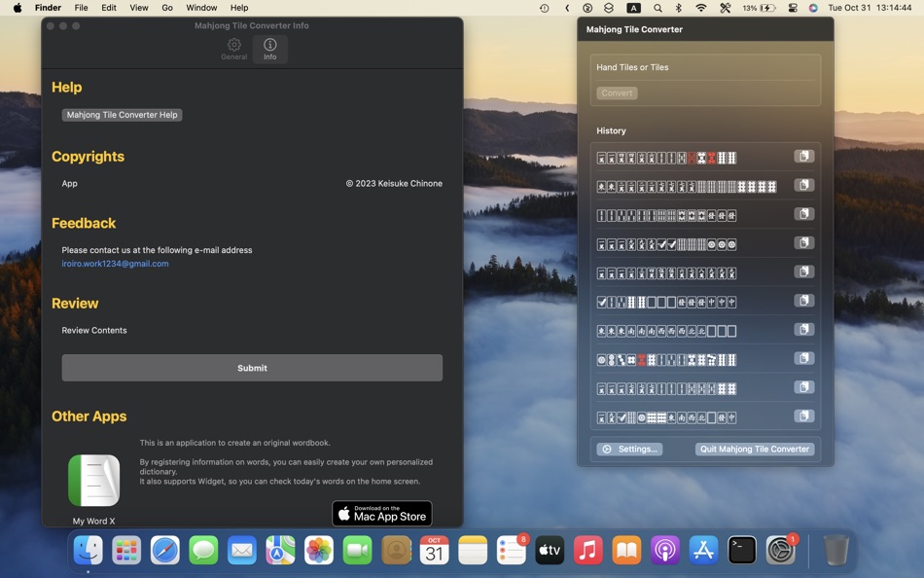The height and width of the screenshot is (578, 924).
Task: Open the Edit menu
Action: pos(109,8)
